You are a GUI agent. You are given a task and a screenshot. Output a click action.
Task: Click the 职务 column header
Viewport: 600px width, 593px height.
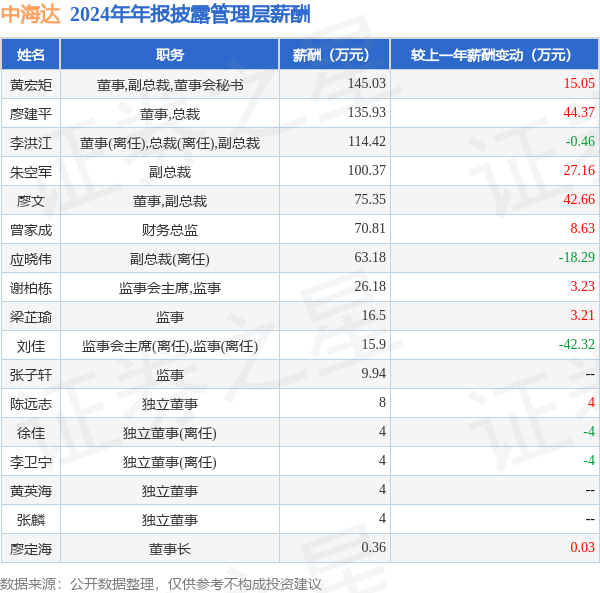click(x=170, y=55)
